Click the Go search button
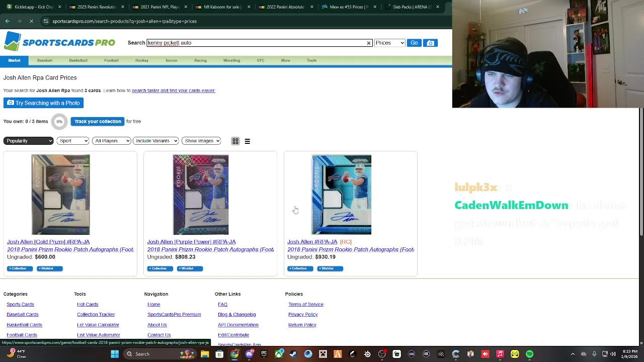The image size is (644, 362). (414, 43)
